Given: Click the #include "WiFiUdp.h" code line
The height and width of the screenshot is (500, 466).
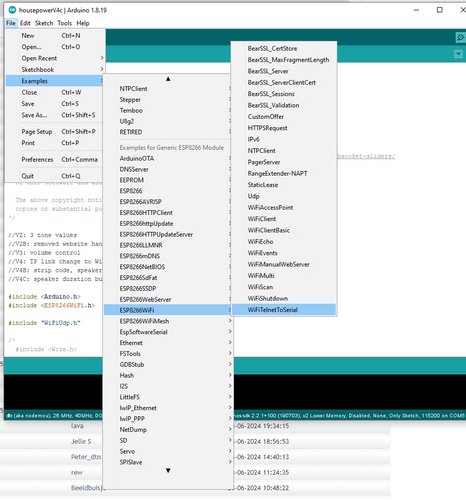Looking at the screenshot, I should [44, 323].
